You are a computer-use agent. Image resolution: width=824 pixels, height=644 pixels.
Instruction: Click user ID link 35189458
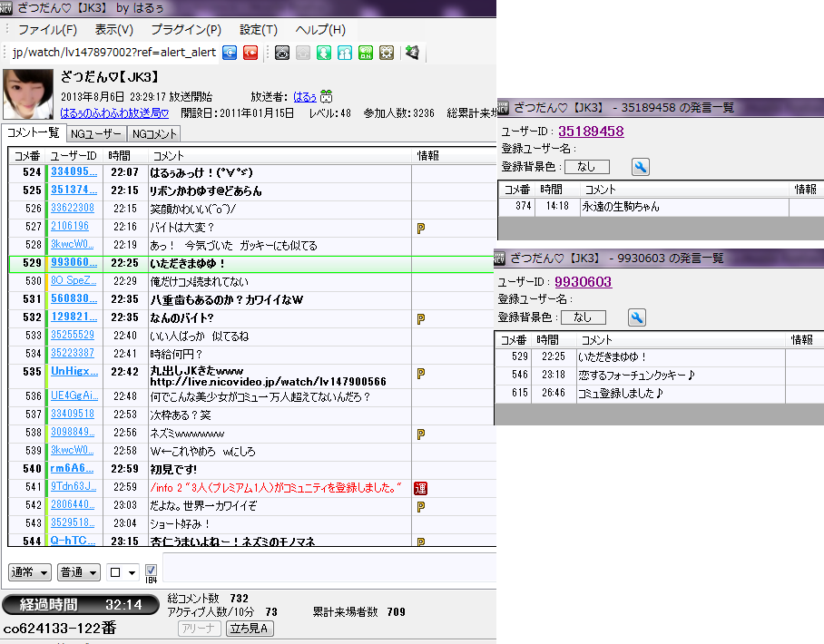(x=591, y=132)
